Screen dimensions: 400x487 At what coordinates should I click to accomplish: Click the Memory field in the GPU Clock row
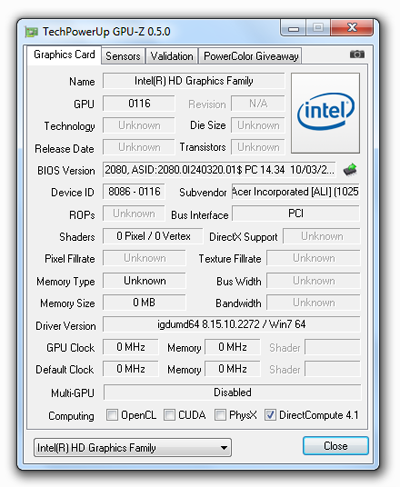pyautogui.click(x=232, y=347)
